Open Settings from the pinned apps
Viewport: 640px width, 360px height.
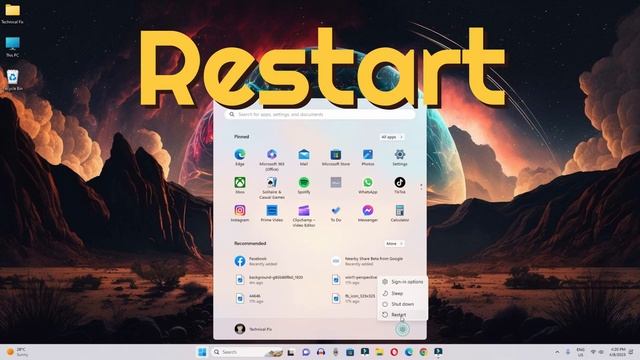(400, 157)
